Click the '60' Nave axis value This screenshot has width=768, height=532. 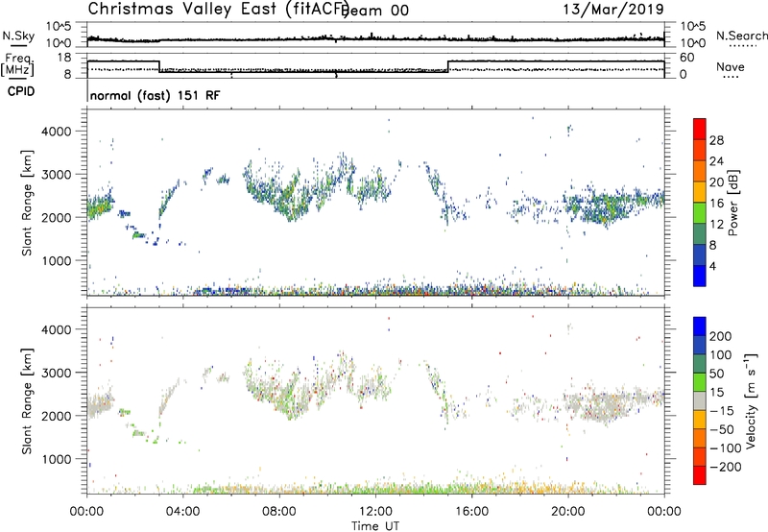[x=686, y=58]
